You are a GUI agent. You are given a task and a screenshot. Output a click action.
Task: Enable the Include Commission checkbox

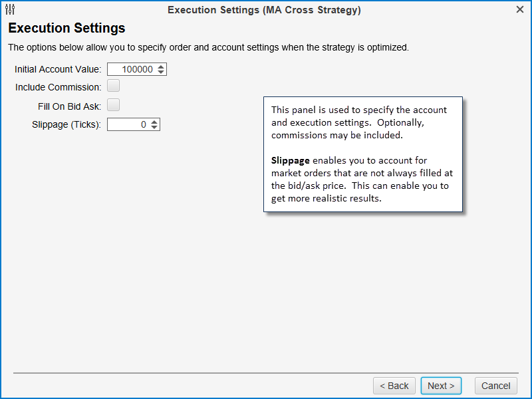coord(114,86)
